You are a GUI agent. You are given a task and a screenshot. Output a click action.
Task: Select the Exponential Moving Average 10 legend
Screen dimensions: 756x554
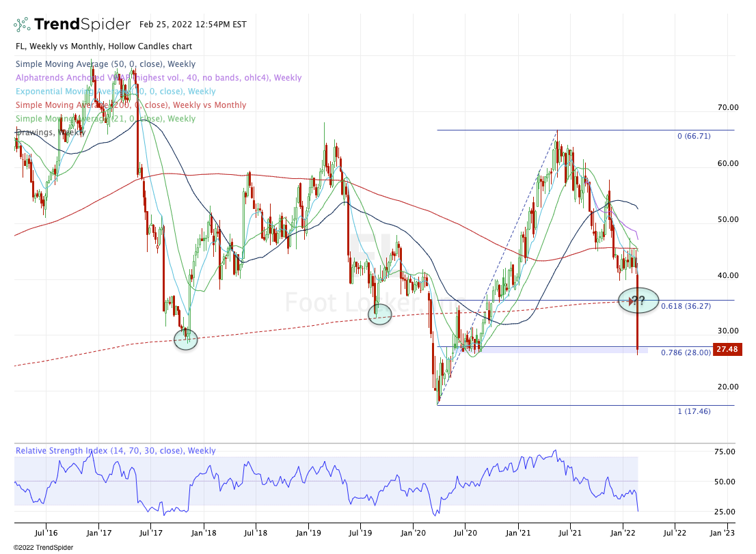click(116, 92)
